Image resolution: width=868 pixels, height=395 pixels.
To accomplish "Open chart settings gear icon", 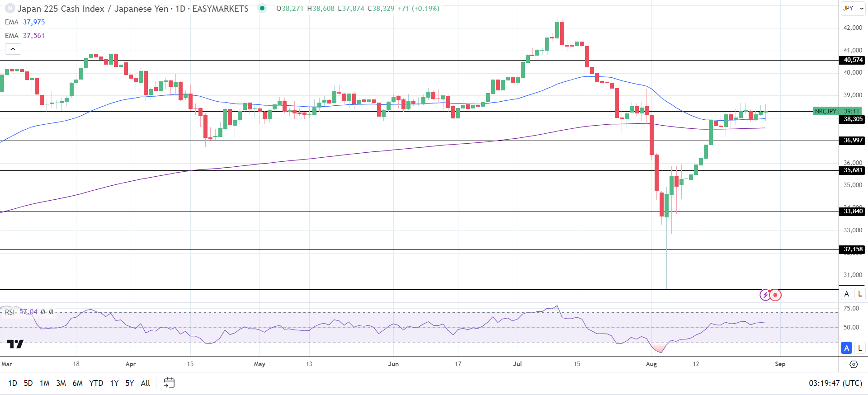I will [x=854, y=364].
